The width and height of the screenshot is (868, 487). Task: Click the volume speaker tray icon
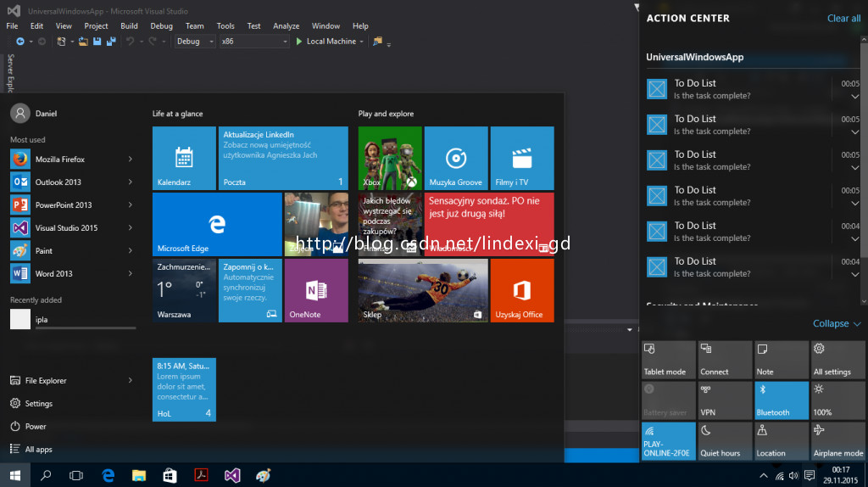tap(793, 475)
